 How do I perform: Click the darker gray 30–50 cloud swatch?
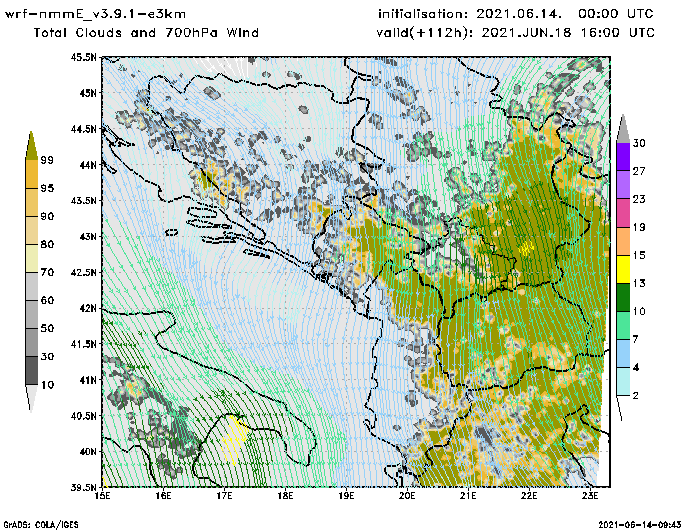[x=32, y=342]
